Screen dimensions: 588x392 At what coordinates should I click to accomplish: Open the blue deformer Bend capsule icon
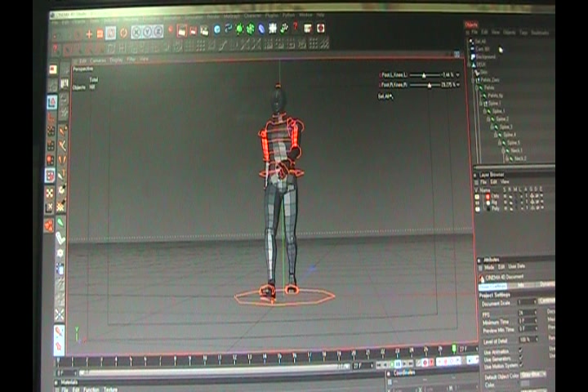(x=261, y=29)
